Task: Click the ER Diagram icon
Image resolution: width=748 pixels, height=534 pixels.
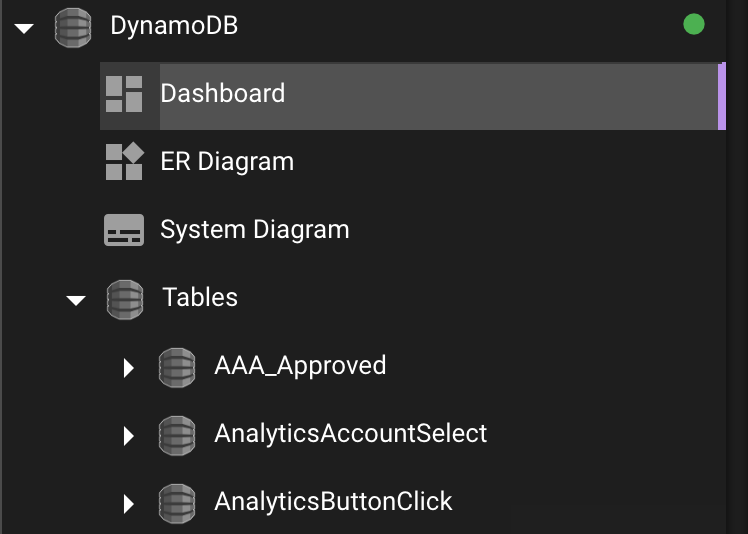Action: (124, 161)
